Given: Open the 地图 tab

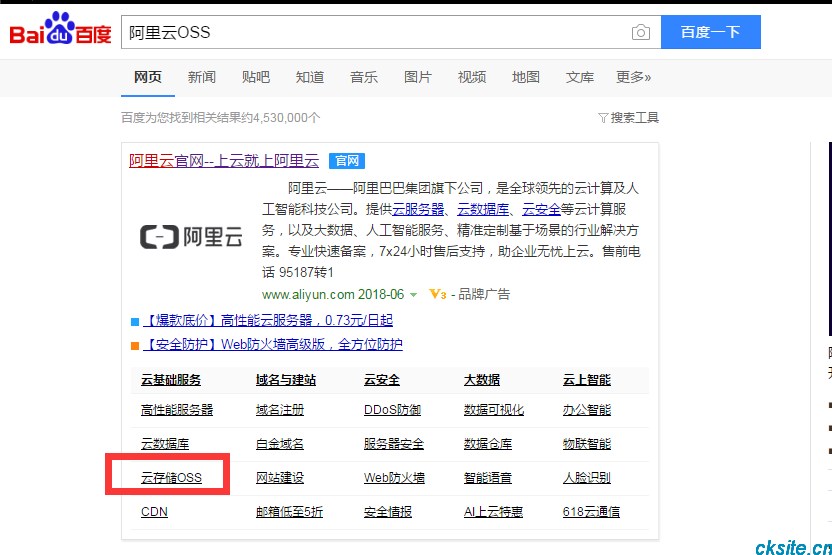Looking at the screenshot, I should coord(526,77).
